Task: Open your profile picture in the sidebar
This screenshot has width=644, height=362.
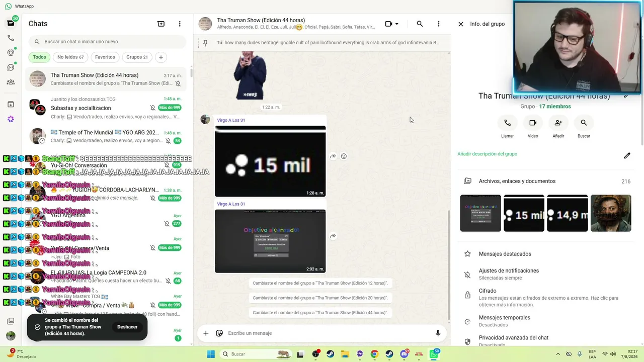Action: (x=11, y=336)
